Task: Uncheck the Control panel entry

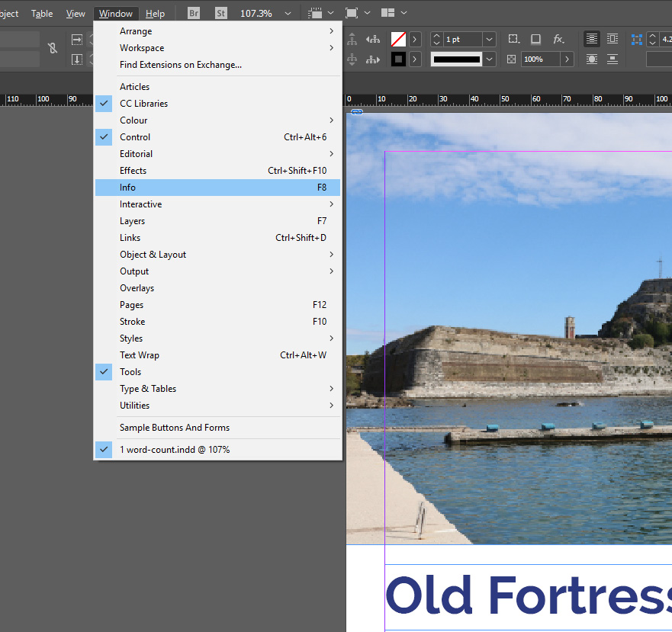Action: (104, 136)
